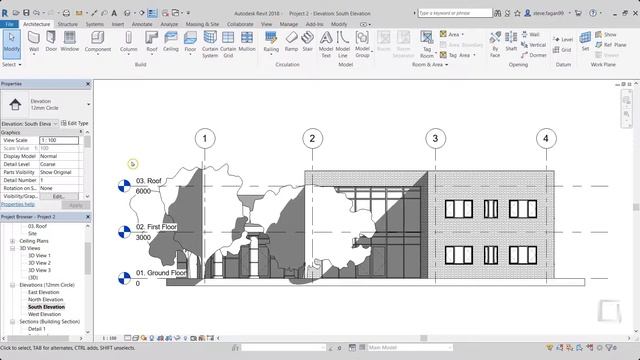This screenshot has width=640, height=360.
Task: Expand the Ceiling Plans tree node
Action: (x=13, y=241)
